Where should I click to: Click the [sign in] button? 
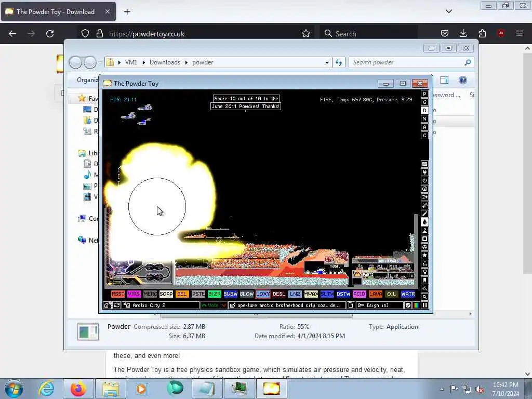[x=380, y=305]
